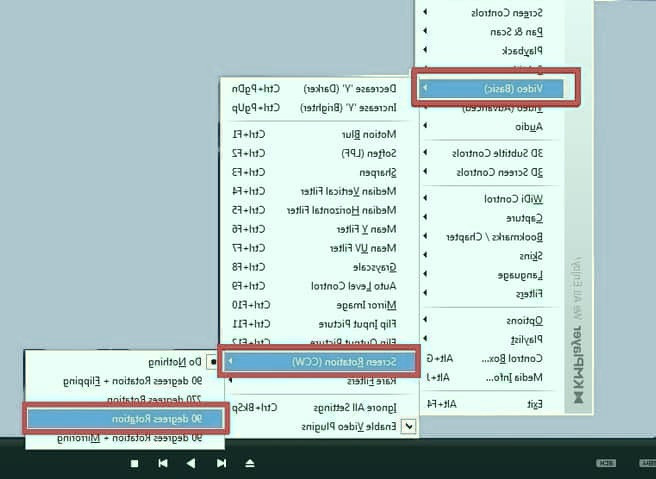This screenshot has height=479, width=656.
Task: Choose 90 degrees Rotation + Flipping
Action: tap(145, 381)
